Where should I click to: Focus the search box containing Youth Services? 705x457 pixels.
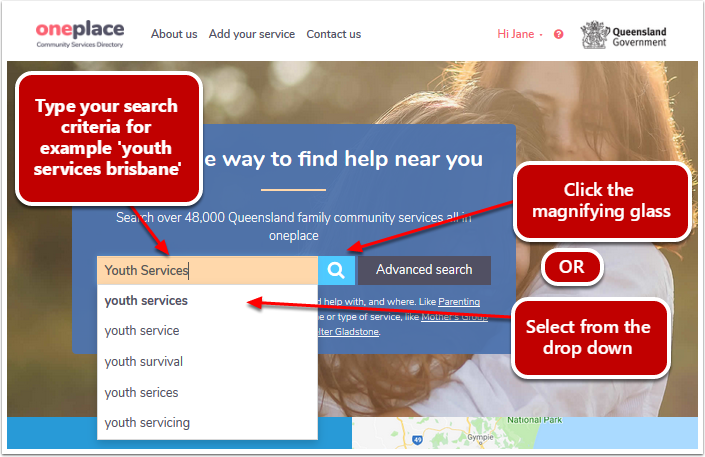(207, 270)
